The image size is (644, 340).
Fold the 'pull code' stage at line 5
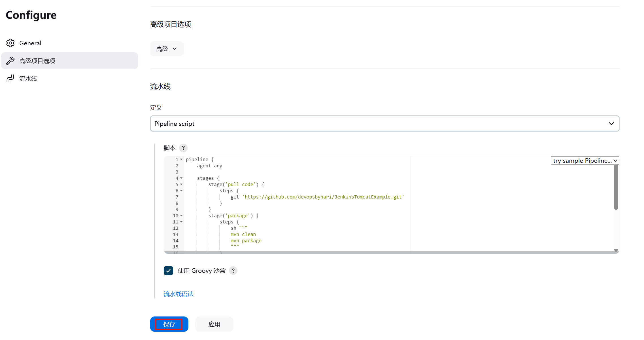pyautogui.click(x=181, y=185)
